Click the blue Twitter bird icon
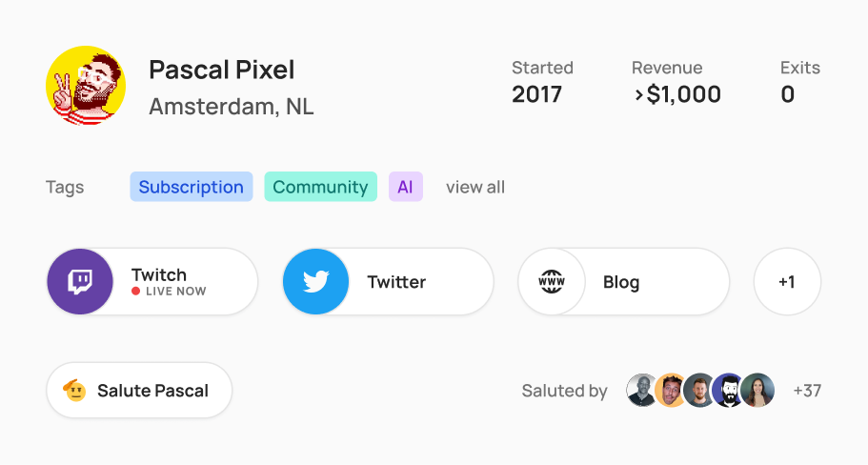This screenshot has height=465, width=868. pos(316,282)
